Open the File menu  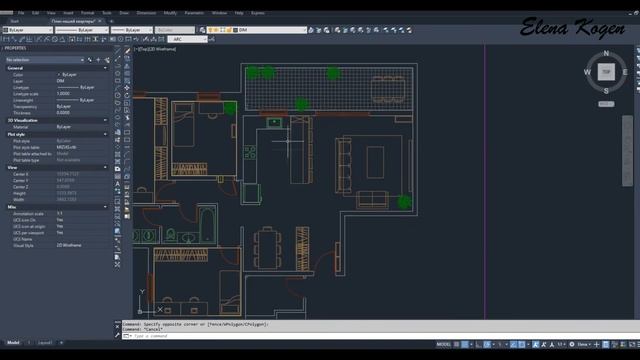tap(21, 13)
